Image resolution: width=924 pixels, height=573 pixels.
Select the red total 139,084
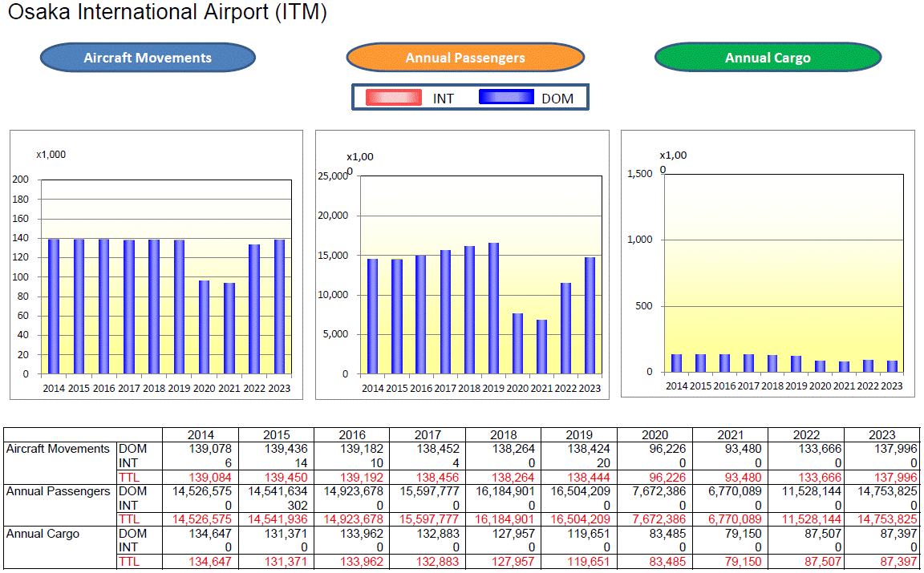click(x=210, y=477)
